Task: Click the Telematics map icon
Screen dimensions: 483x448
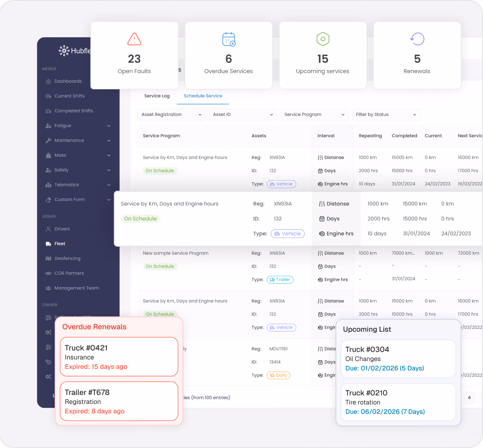Action: pos(48,185)
